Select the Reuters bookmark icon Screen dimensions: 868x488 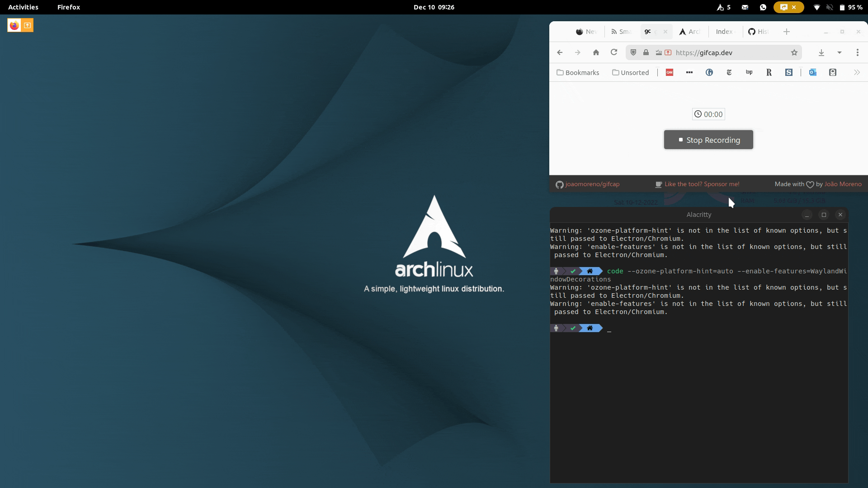pyautogui.click(x=769, y=72)
